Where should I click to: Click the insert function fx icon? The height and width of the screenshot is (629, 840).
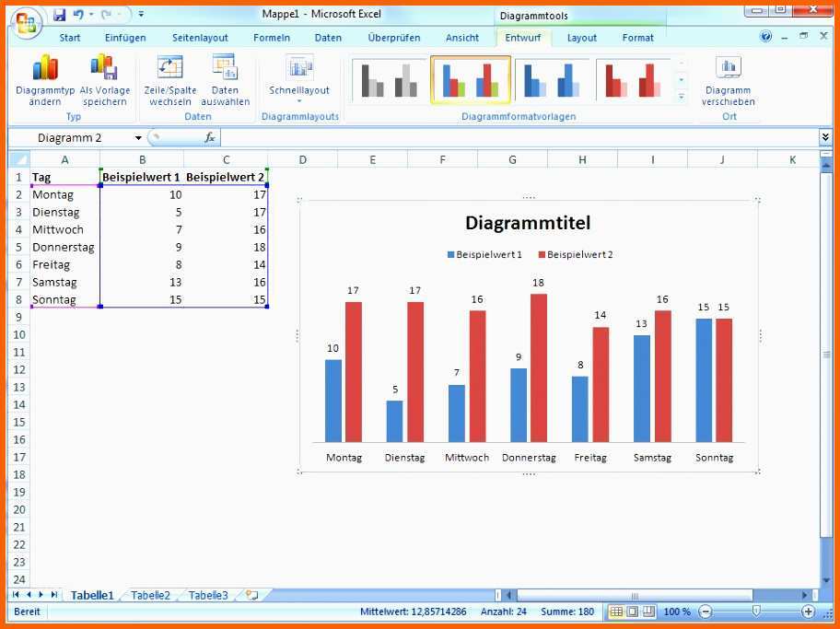210,137
